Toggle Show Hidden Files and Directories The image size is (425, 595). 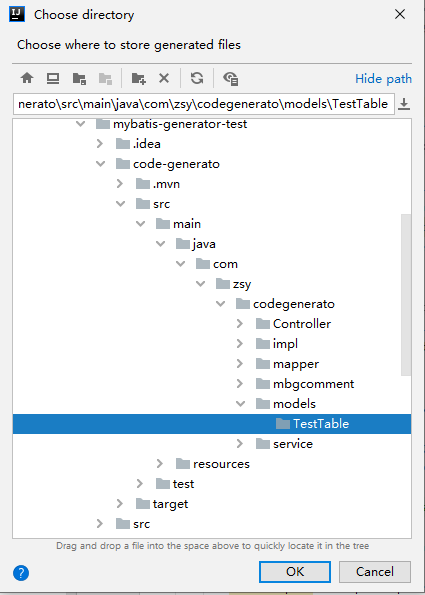(x=231, y=79)
